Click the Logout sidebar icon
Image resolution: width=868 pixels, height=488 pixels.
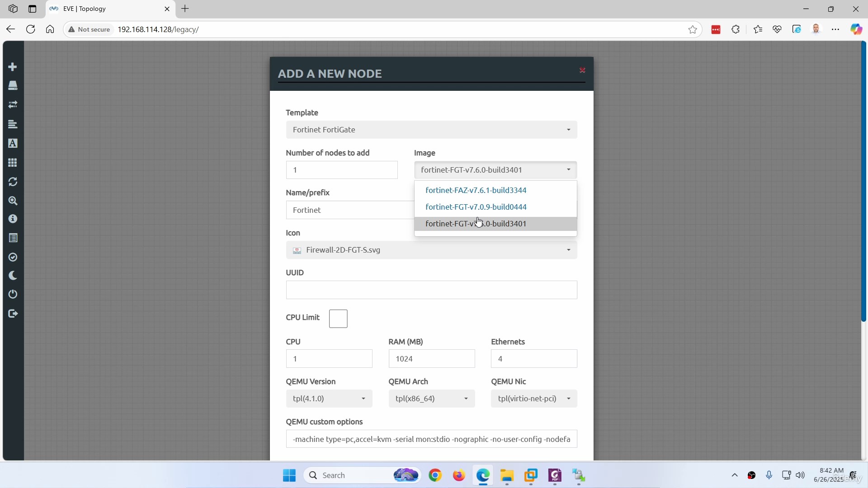[x=13, y=314]
